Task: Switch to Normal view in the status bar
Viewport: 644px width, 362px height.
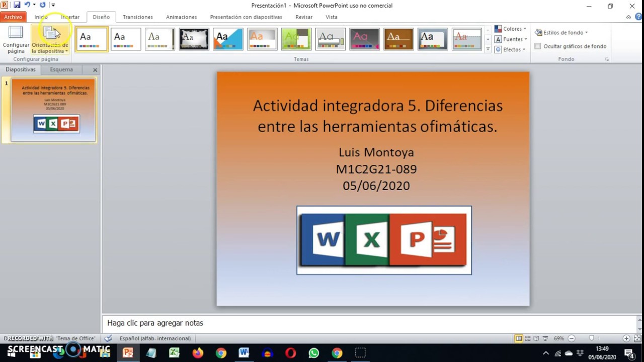Action: (x=519, y=338)
